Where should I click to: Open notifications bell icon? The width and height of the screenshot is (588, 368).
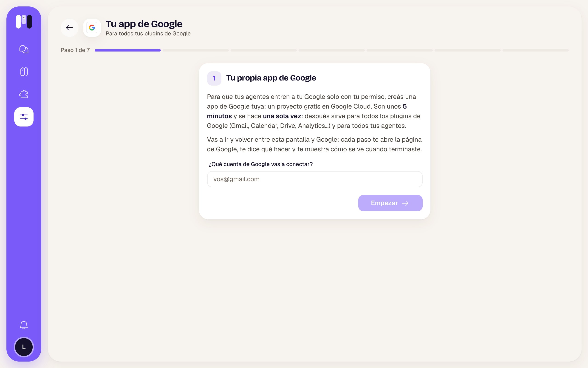(x=24, y=325)
